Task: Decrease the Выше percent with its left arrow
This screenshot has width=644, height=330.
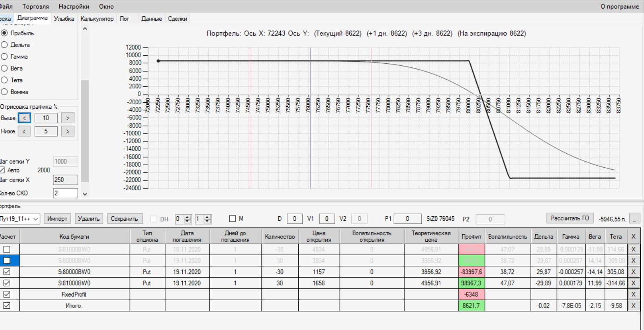Action: (x=25, y=118)
